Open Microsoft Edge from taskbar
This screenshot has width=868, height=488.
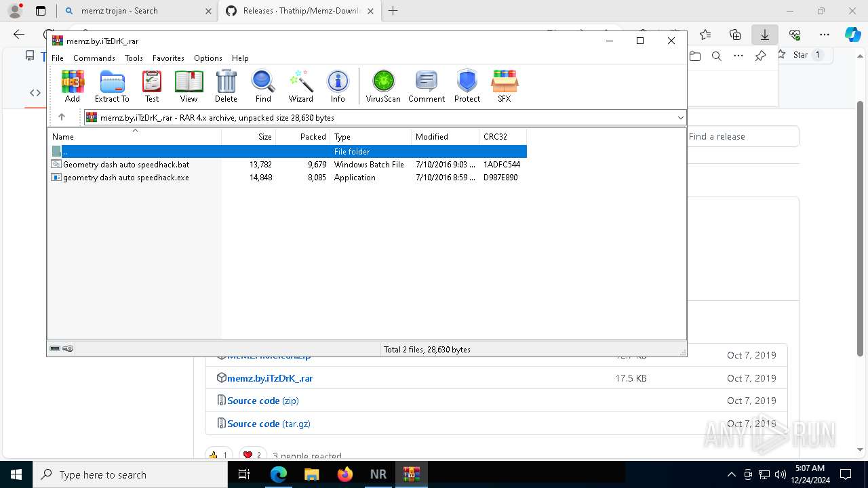(x=279, y=474)
